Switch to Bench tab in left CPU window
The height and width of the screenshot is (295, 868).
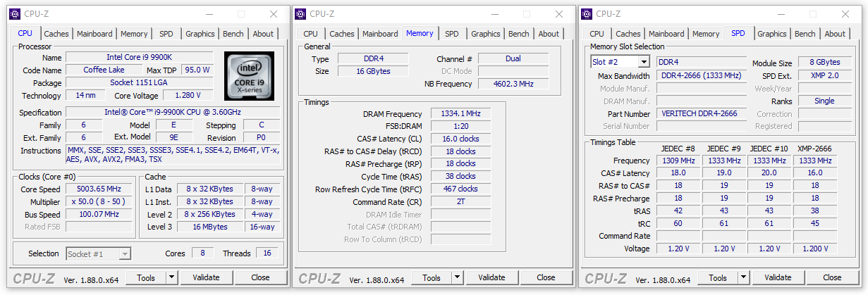[233, 34]
